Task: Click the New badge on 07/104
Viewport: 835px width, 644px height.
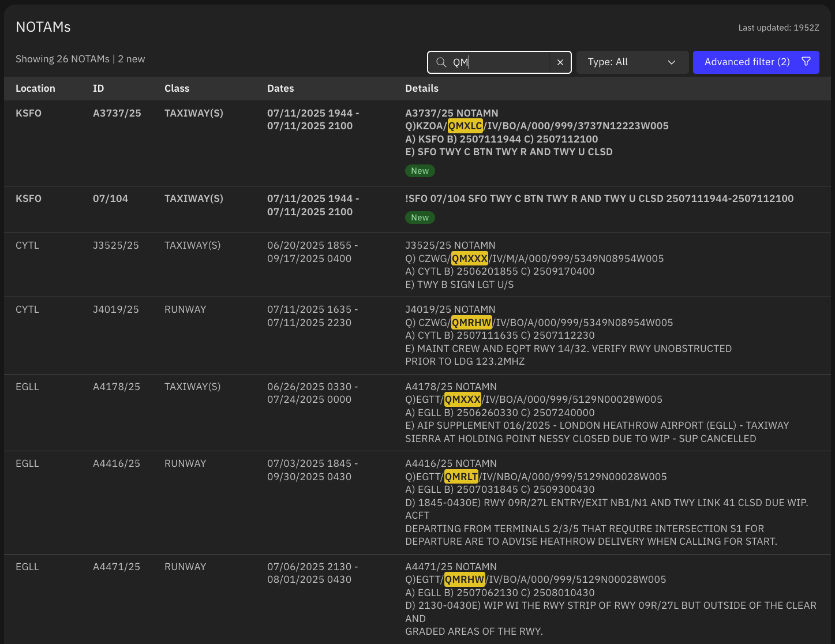Action: 420,218
